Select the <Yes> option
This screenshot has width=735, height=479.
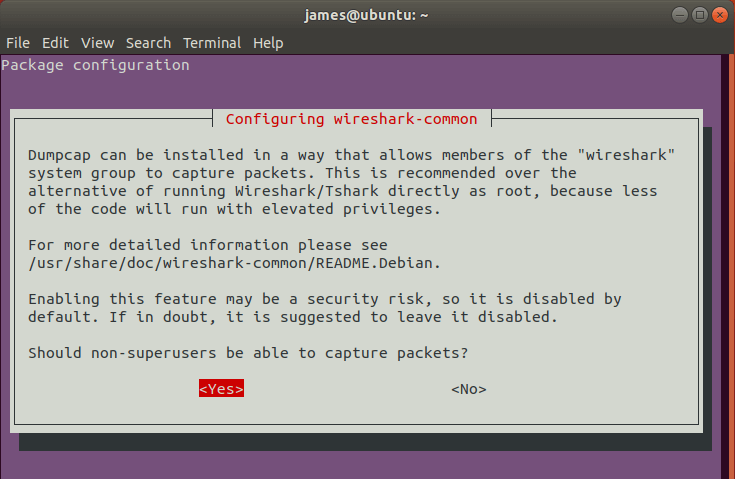[x=221, y=389]
